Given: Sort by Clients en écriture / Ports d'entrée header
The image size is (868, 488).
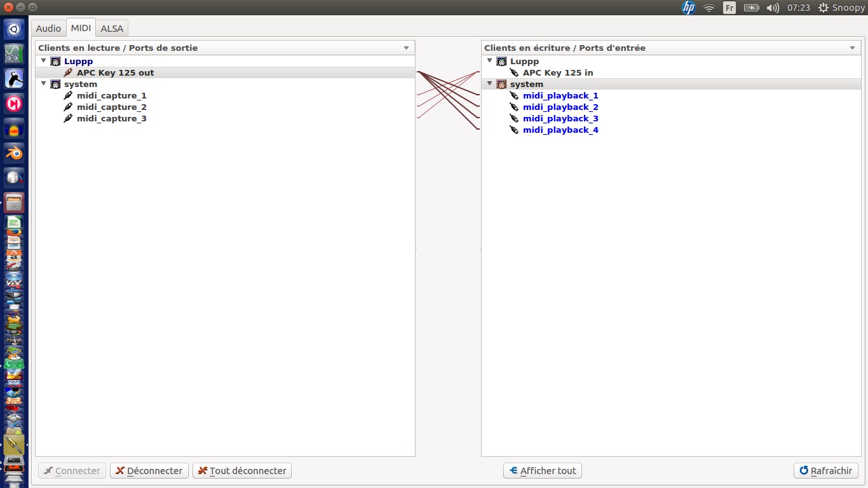Looking at the screenshot, I should [x=671, y=48].
